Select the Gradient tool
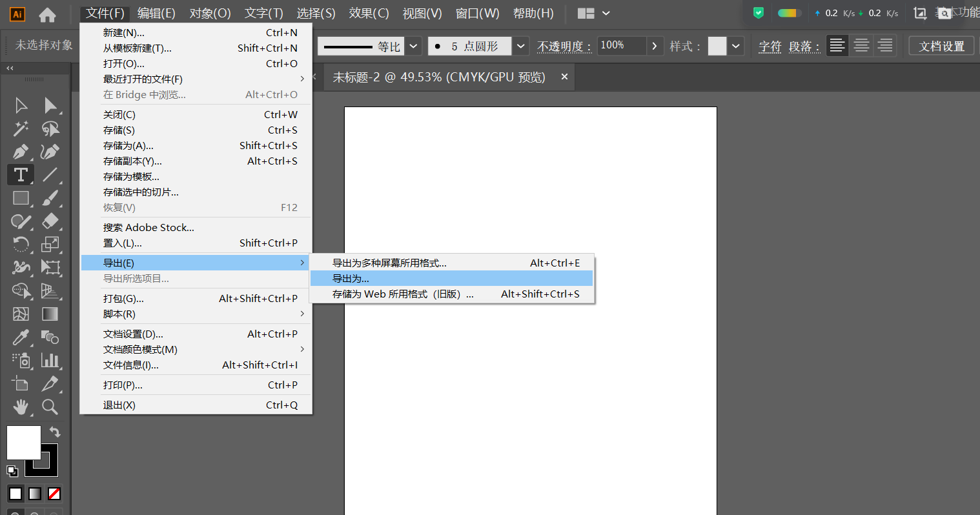980x515 pixels. pos(50,314)
